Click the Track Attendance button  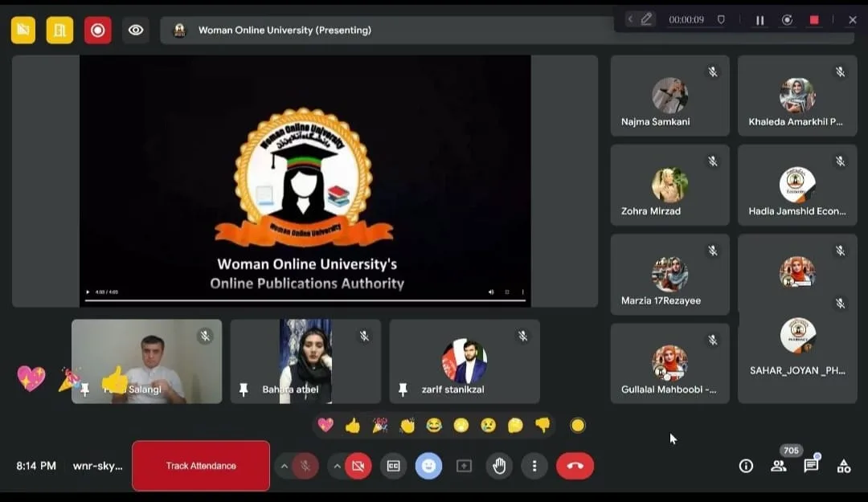point(201,466)
